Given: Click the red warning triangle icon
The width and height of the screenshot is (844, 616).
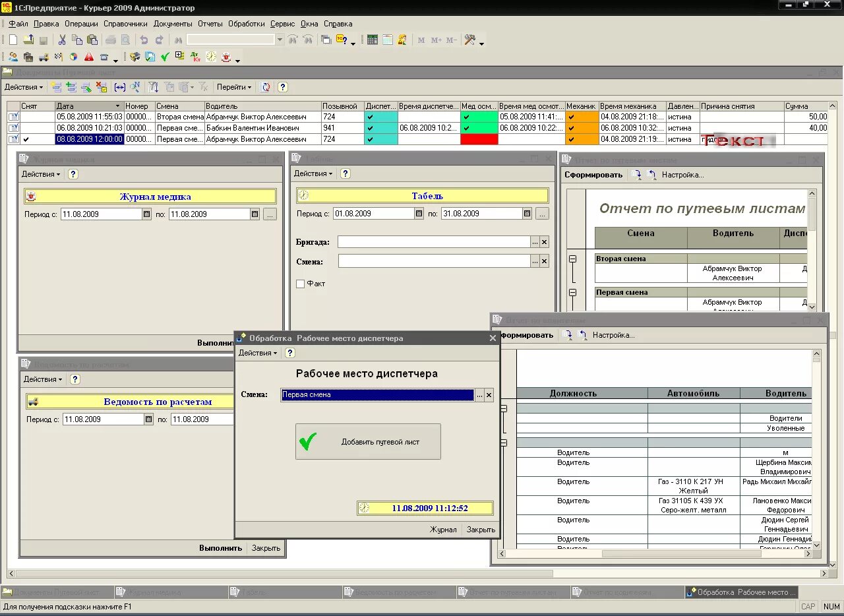Looking at the screenshot, I should click(89, 57).
